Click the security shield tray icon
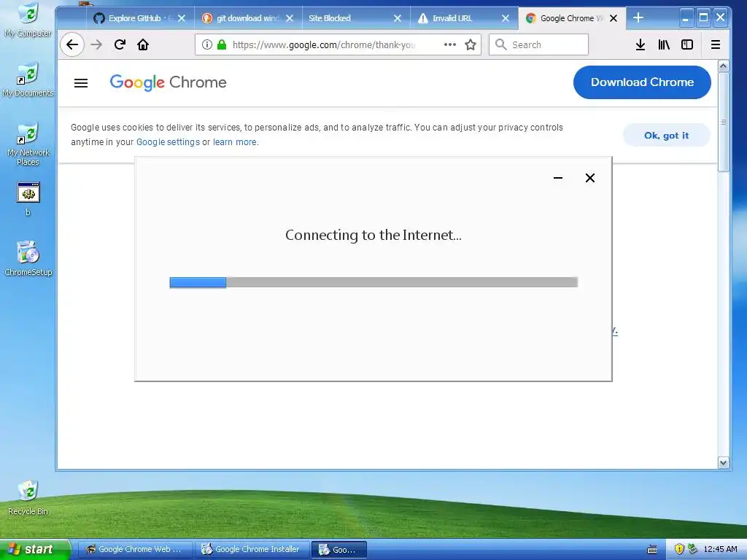This screenshot has width=747, height=560. [679, 550]
